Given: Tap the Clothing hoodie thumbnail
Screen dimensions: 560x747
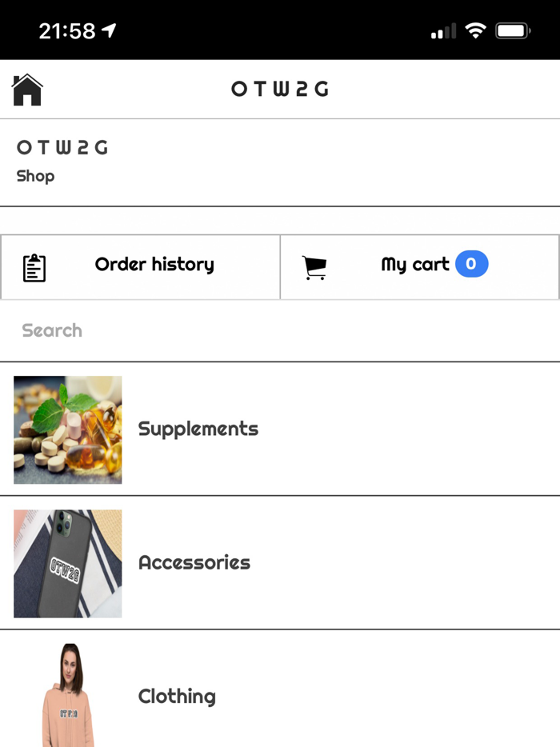Looking at the screenshot, I should click(x=68, y=696).
